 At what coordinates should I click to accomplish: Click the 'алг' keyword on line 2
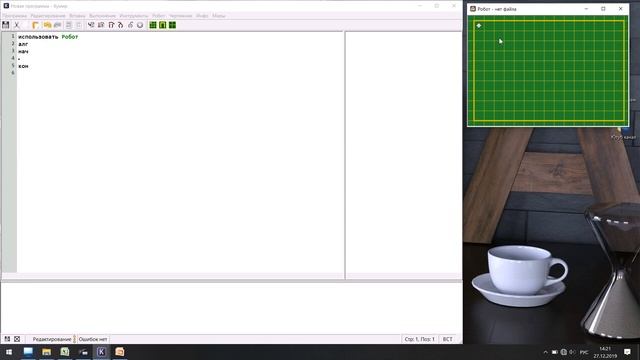coord(23,44)
